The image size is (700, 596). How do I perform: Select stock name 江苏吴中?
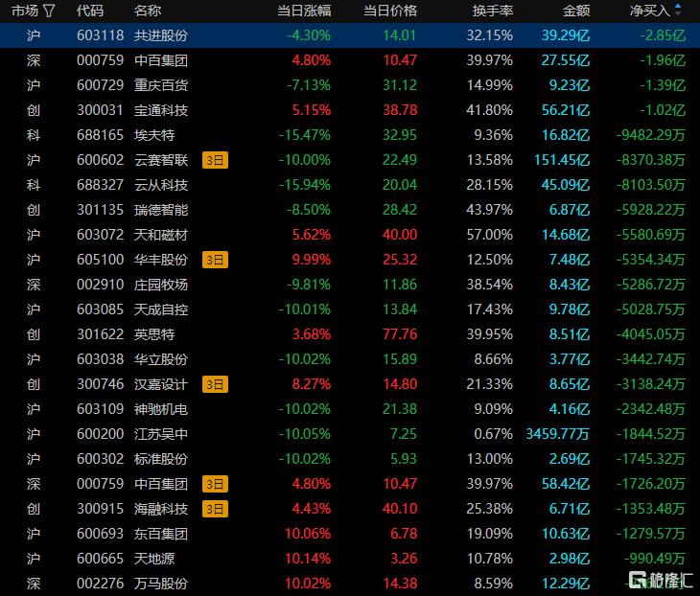[x=161, y=434]
